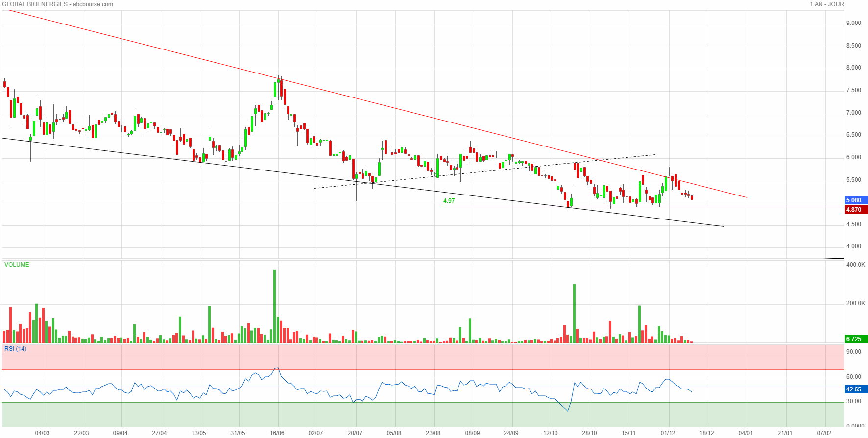
Task: Click the 400.0K volume axis label
Action: pyautogui.click(x=856, y=265)
